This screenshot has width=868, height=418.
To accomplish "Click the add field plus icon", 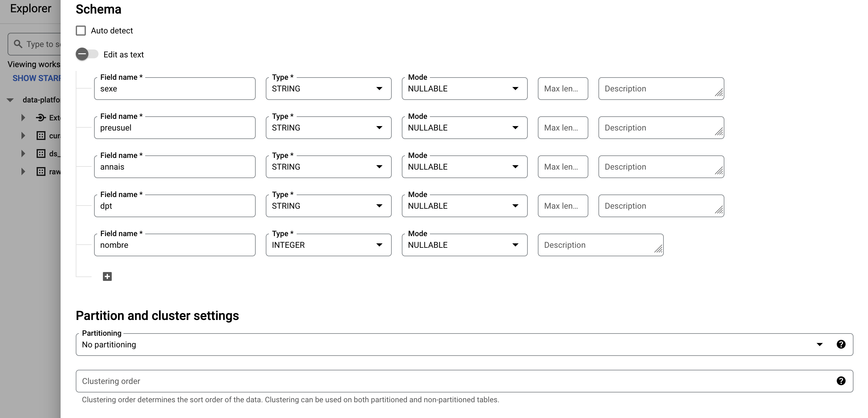I will click(107, 276).
